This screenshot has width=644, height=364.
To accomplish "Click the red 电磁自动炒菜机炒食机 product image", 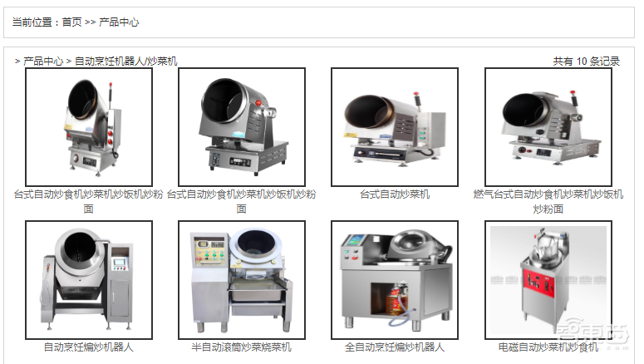I will pyautogui.click(x=548, y=280).
